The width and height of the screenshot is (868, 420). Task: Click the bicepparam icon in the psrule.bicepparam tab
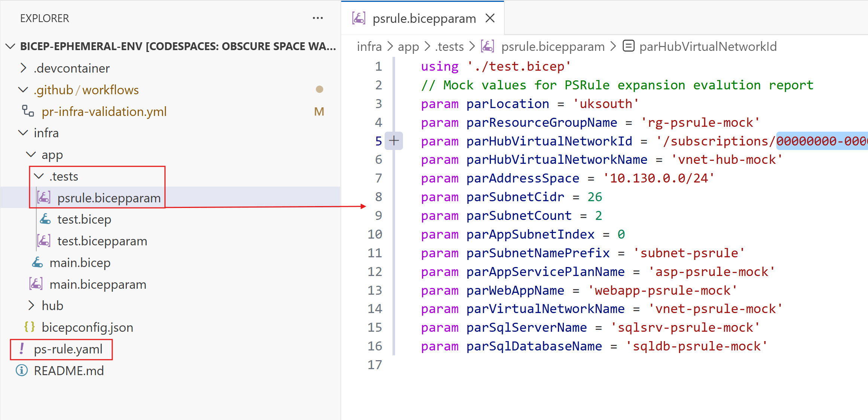[359, 18]
